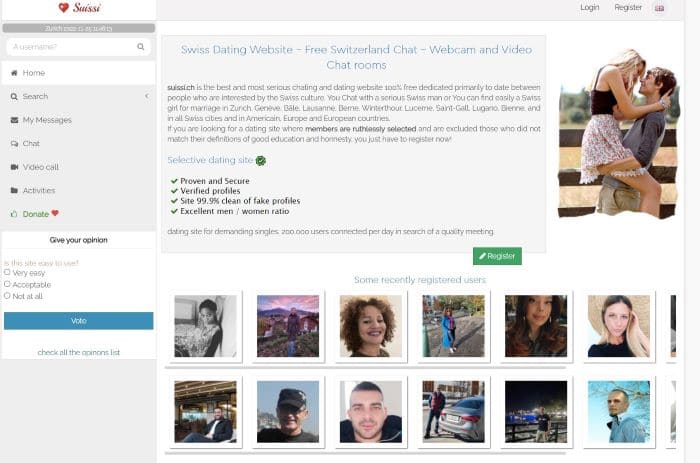Click Excellent men / women ratio item

(x=235, y=211)
